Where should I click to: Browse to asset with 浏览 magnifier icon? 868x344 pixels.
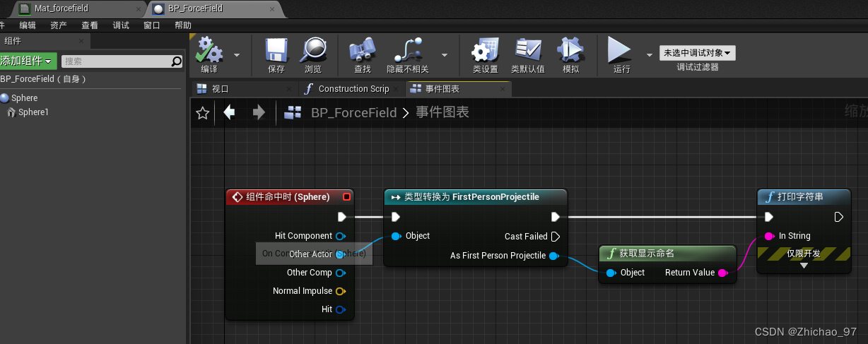(313, 55)
